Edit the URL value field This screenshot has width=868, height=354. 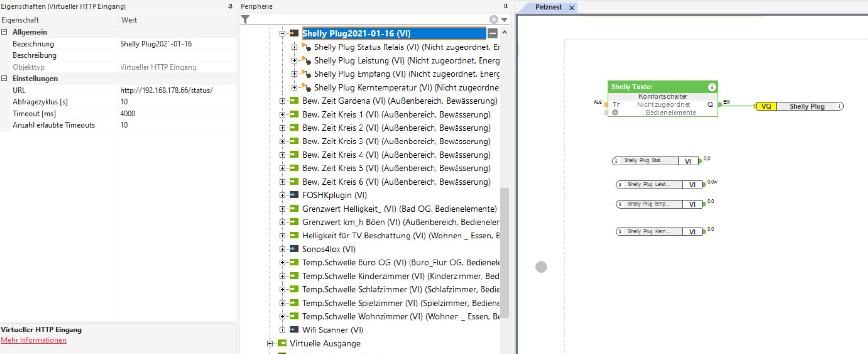(x=177, y=90)
